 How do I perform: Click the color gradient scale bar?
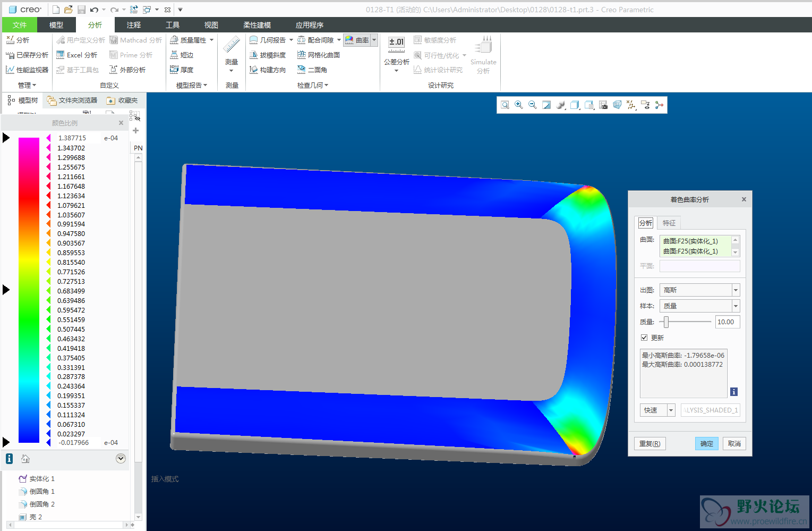click(29, 290)
